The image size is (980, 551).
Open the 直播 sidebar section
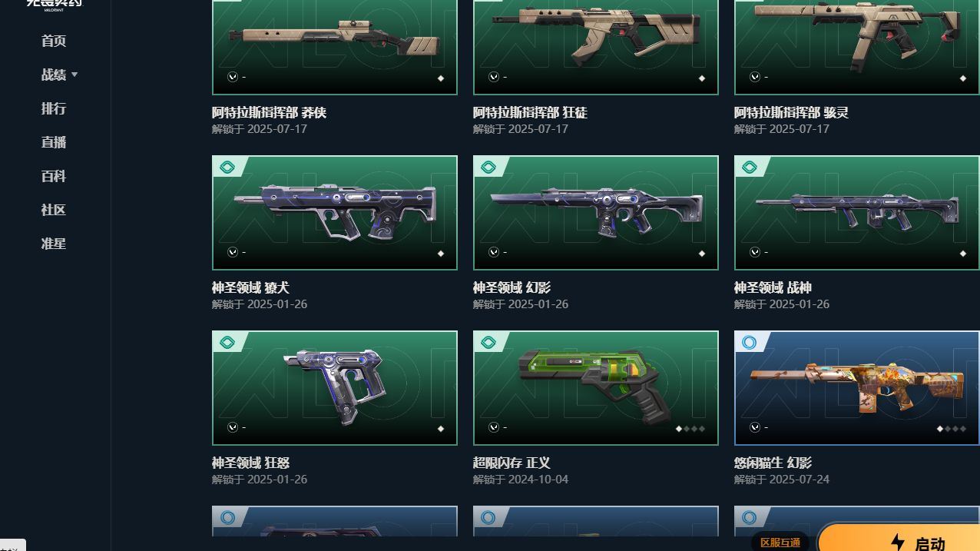point(54,142)
